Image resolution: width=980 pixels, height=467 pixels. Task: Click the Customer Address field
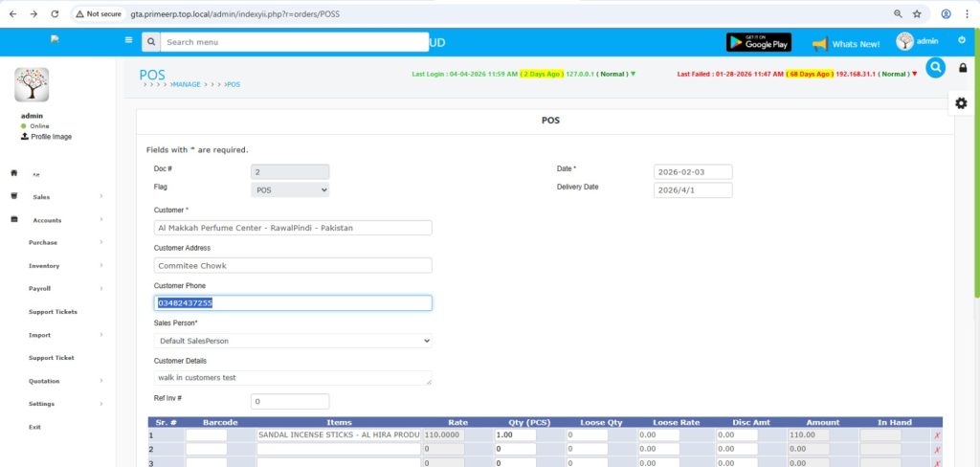click(x=293, y=265)
